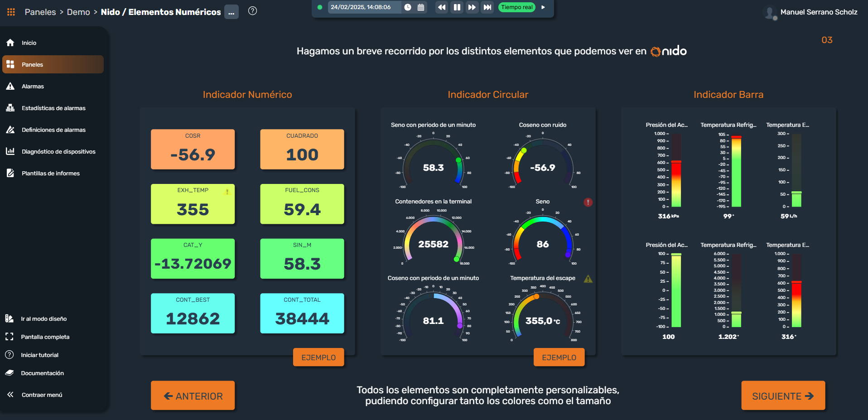Click the fullscreen corners icon
The image size is (868, 420).
pos(10,337)
